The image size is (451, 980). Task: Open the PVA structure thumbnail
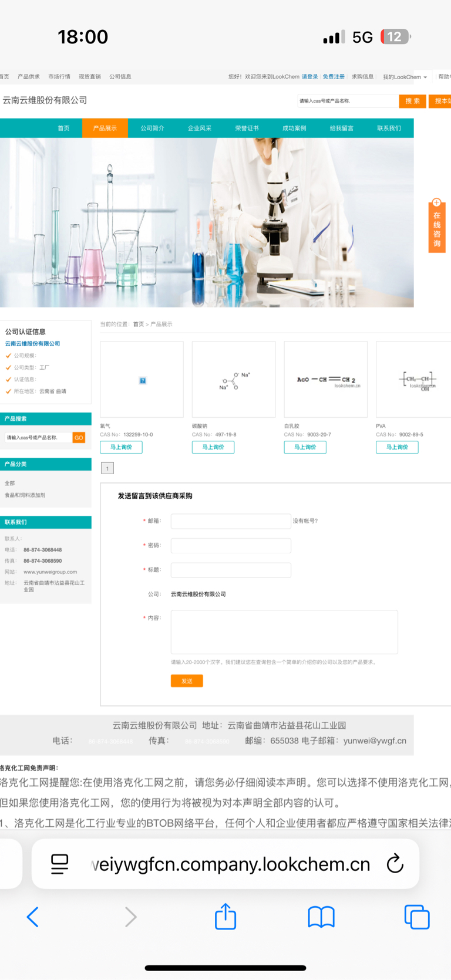[413, 380]
